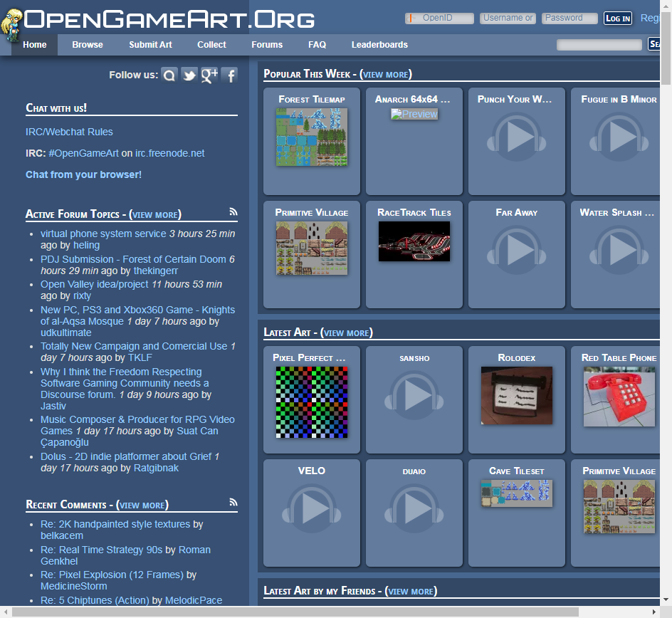Open Re: Real Time Strategy 90s comment
The width and height of the screenshot is (672, 618).
point(102,550)
